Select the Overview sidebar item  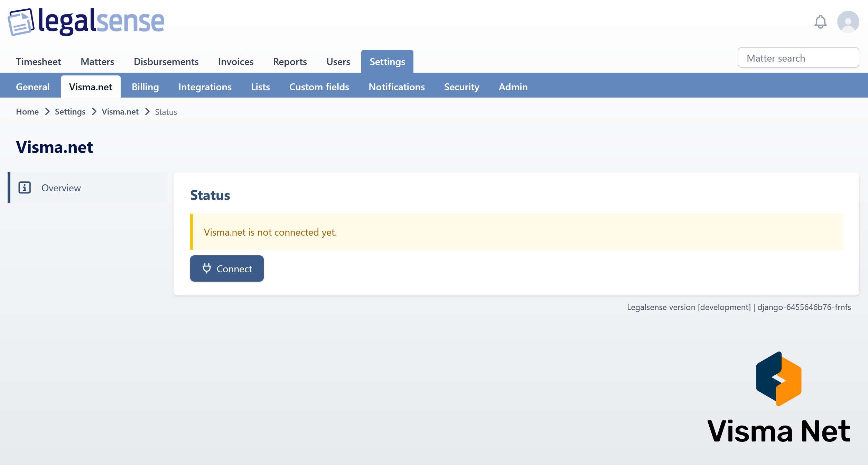tap(88, 188)
